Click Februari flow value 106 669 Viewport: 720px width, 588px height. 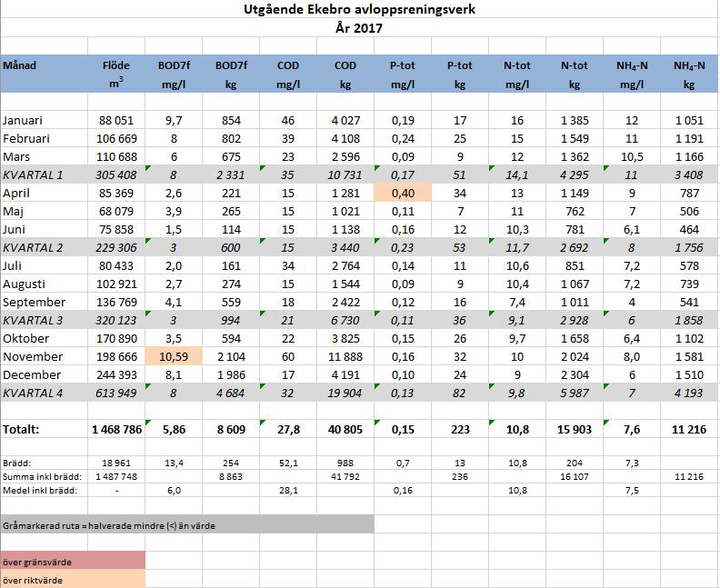point(116,139)
